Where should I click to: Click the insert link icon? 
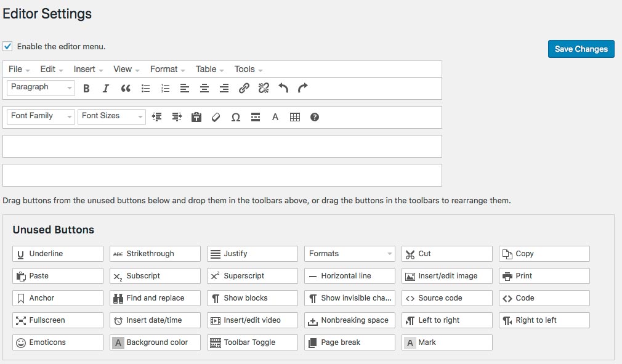[244, 88]
